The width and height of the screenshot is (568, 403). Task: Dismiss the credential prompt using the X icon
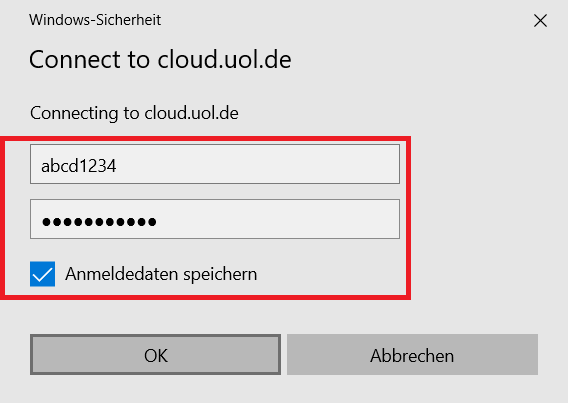point(540,21)
